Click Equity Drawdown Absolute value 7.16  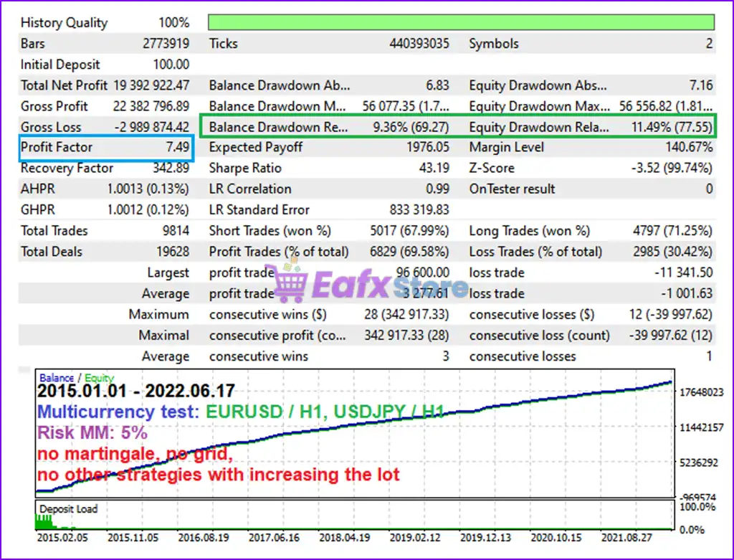[x=701, y=85]
